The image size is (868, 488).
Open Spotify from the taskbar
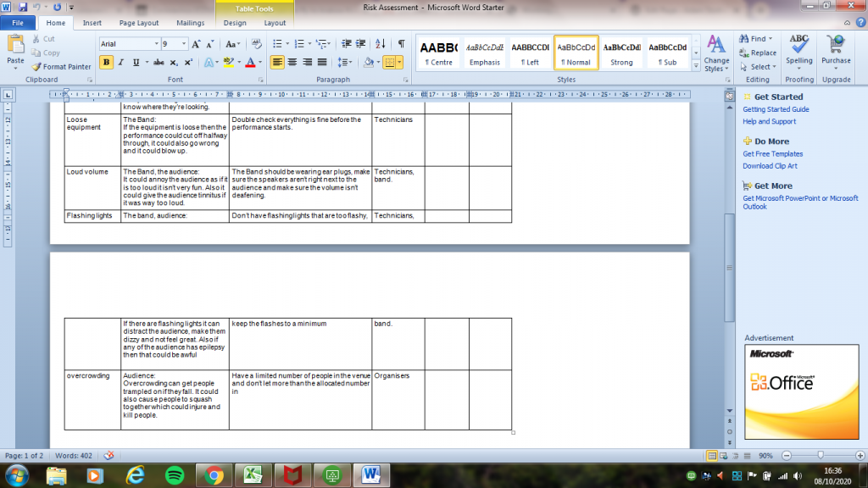pos(174,474)
